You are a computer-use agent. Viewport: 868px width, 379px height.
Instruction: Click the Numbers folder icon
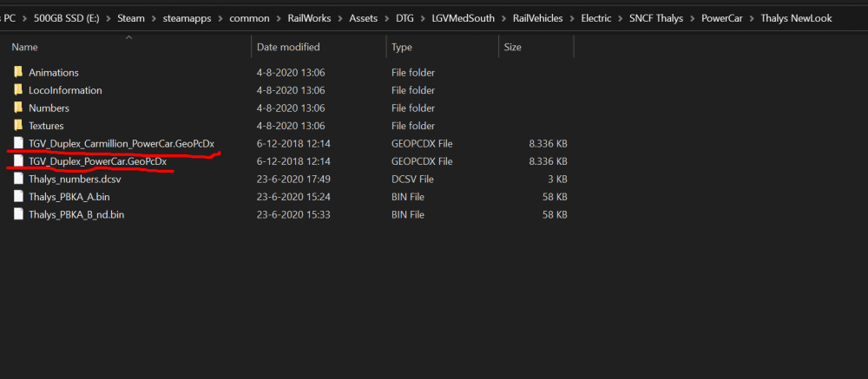tap(18, 108)
